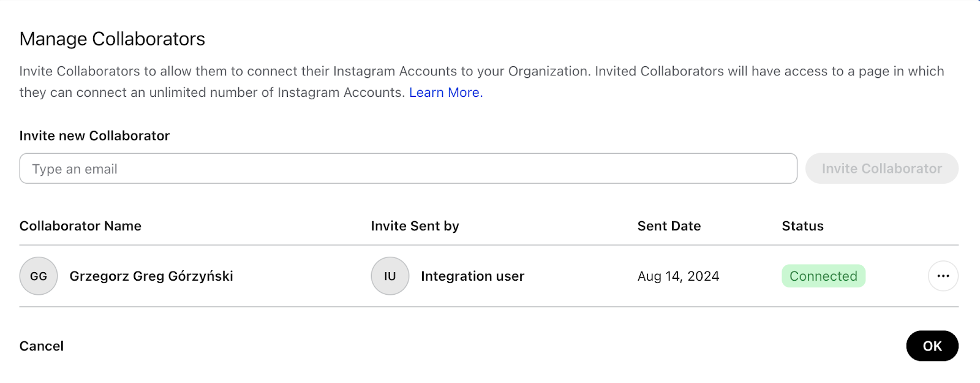Click the Connected status badge
The width and height of the screenshot is (980, 383).
(823, 276)
